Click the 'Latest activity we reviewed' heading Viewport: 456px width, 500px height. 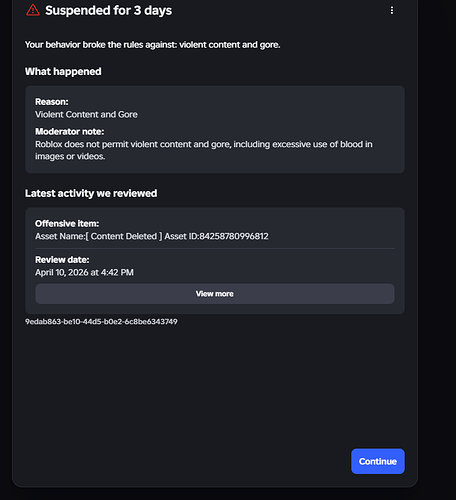(x=91, y=193)
